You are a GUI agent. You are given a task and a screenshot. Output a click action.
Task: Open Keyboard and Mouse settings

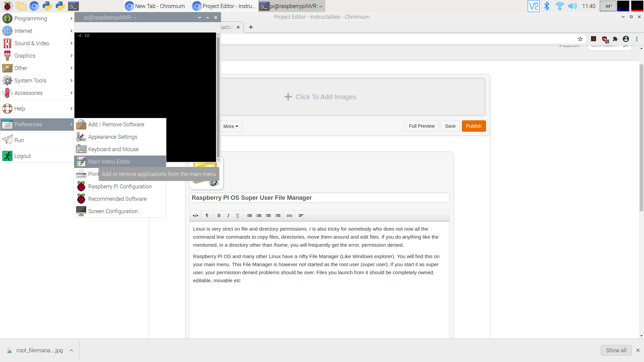click(120, 149)
